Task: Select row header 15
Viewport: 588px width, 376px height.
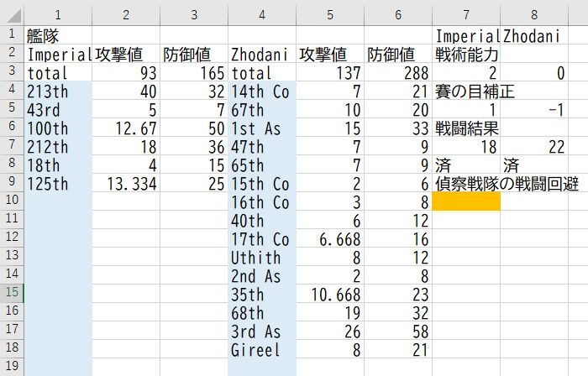Action: (x=12, y=293)
